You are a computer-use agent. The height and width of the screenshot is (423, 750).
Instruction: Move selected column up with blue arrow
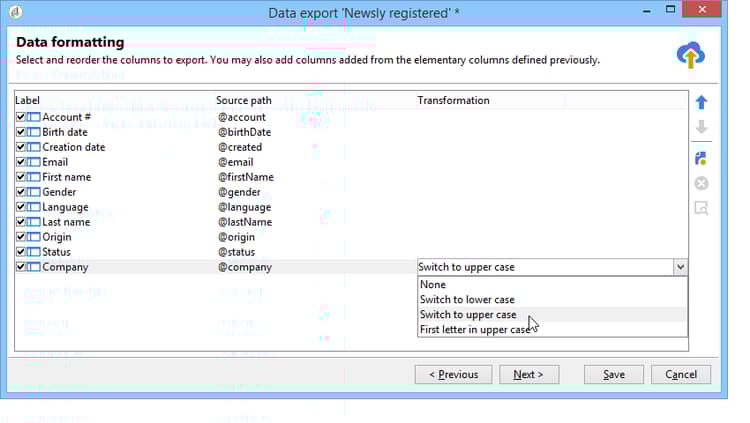pyautogui.click(x=701, y=102)
